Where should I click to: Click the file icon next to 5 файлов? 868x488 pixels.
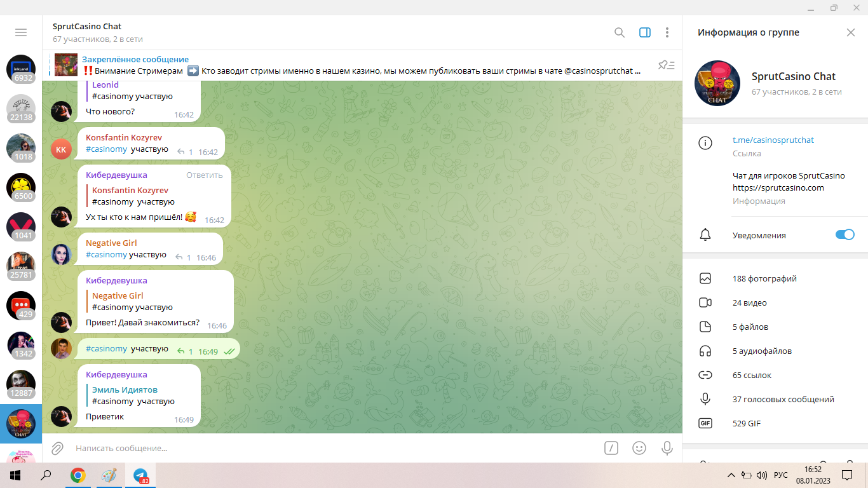coord(705,327)
